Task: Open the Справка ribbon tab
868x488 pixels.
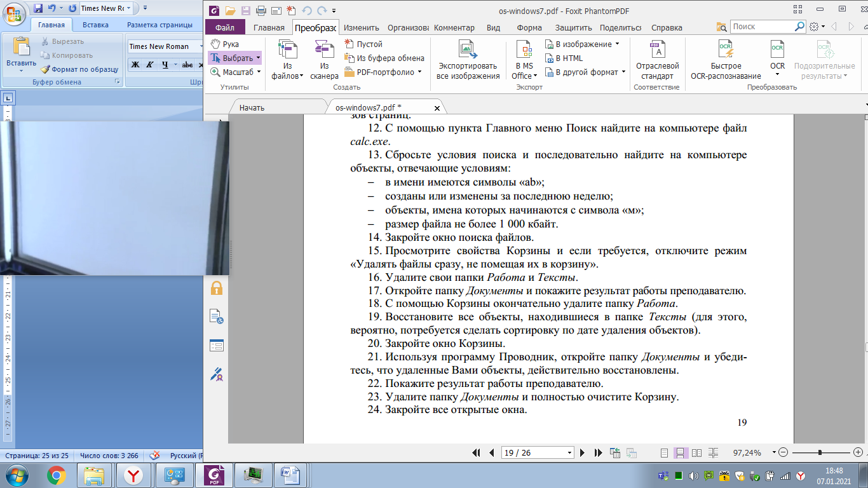Action: click(667, 27)
